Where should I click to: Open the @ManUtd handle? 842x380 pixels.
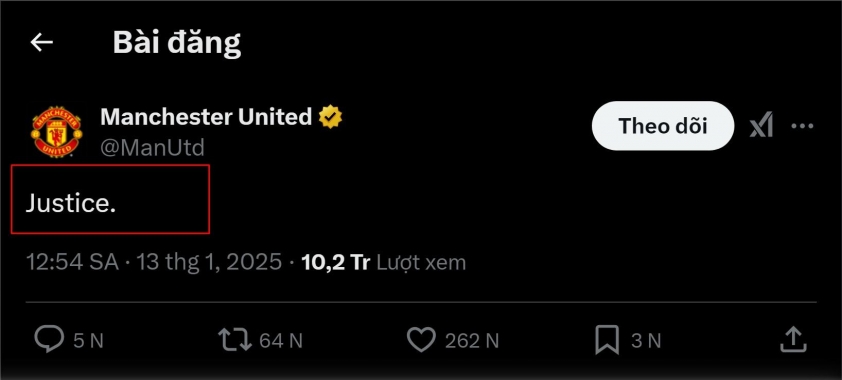coord(153,147)
